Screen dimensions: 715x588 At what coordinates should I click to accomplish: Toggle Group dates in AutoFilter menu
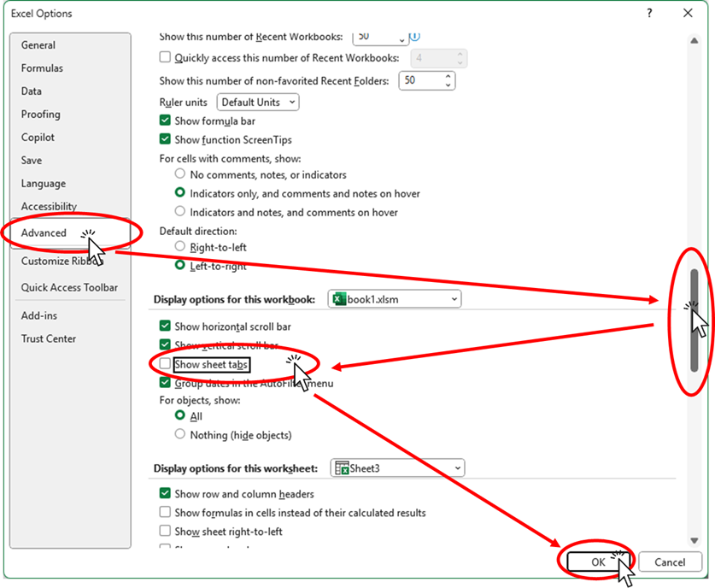(x=165, y=382)
